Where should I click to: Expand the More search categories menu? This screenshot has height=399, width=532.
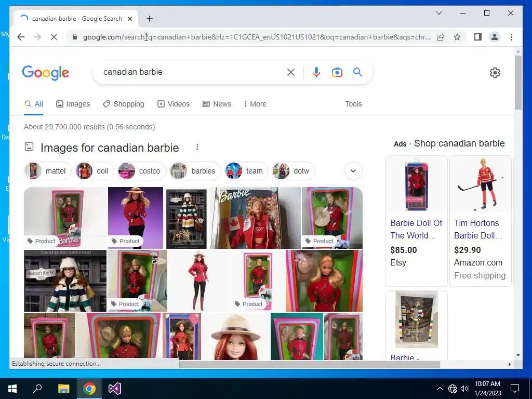tap(255, 104)
